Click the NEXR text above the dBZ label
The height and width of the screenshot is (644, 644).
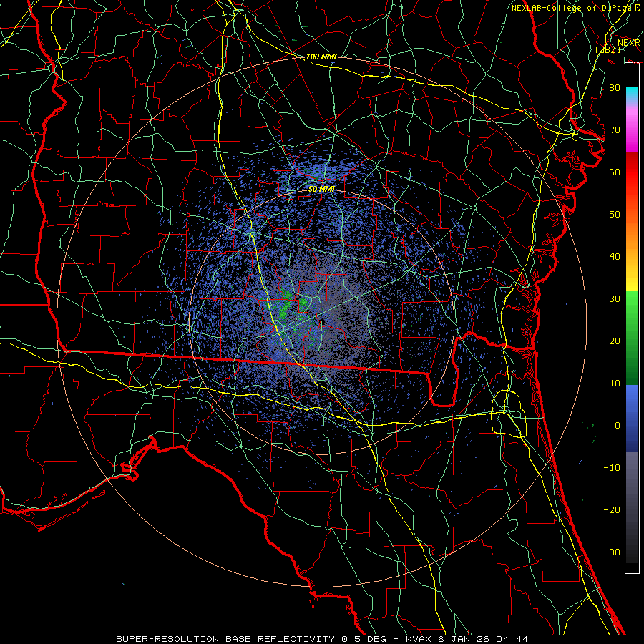click(628, 43)
